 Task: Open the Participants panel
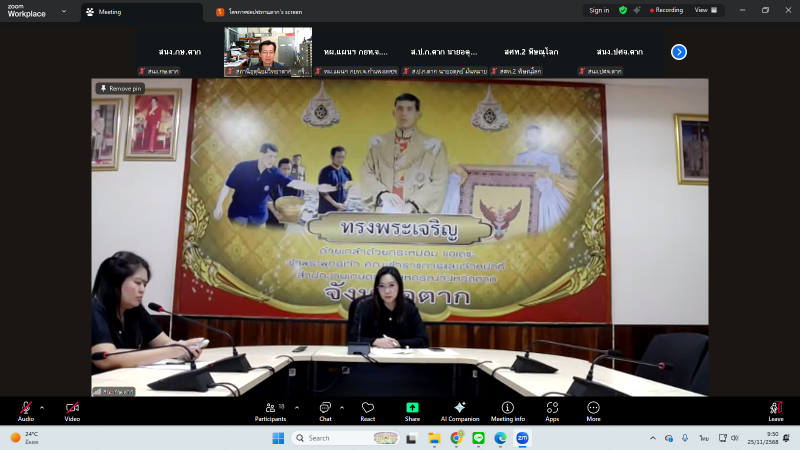pos(270,410)
